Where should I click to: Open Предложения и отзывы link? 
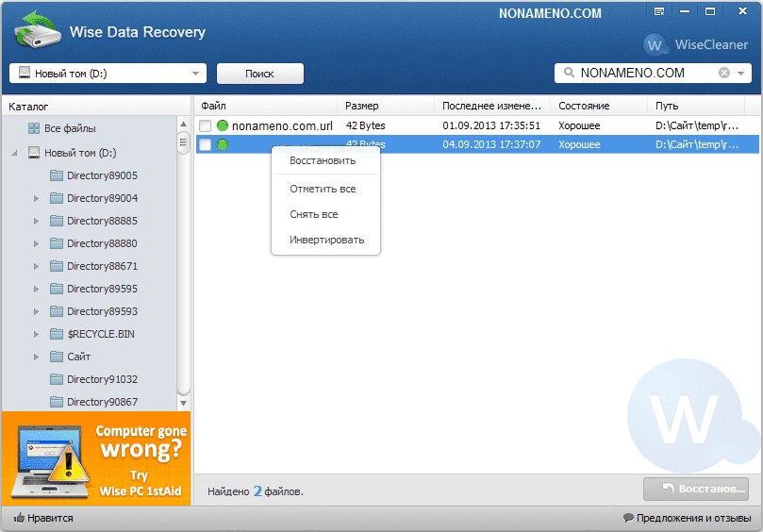coord(690,518)
